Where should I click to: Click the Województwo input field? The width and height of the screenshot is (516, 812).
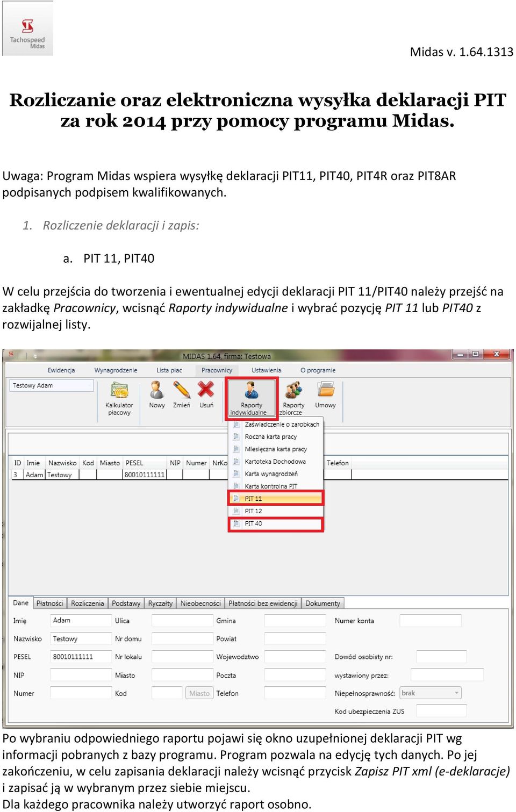pyautogui.click(x=295, y=657)
